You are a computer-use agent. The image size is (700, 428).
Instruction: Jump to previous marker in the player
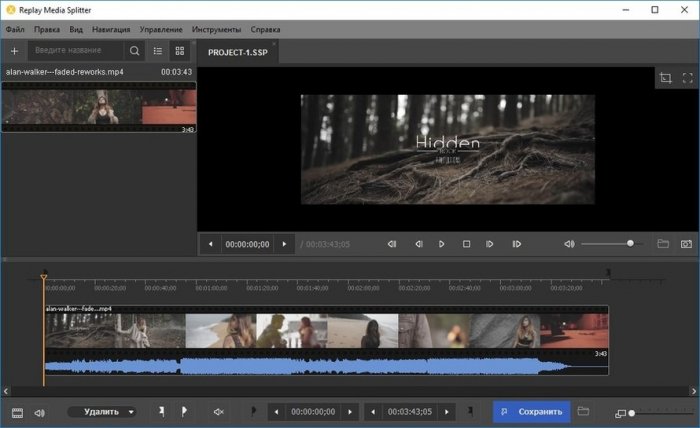click(x=392, y=244)
